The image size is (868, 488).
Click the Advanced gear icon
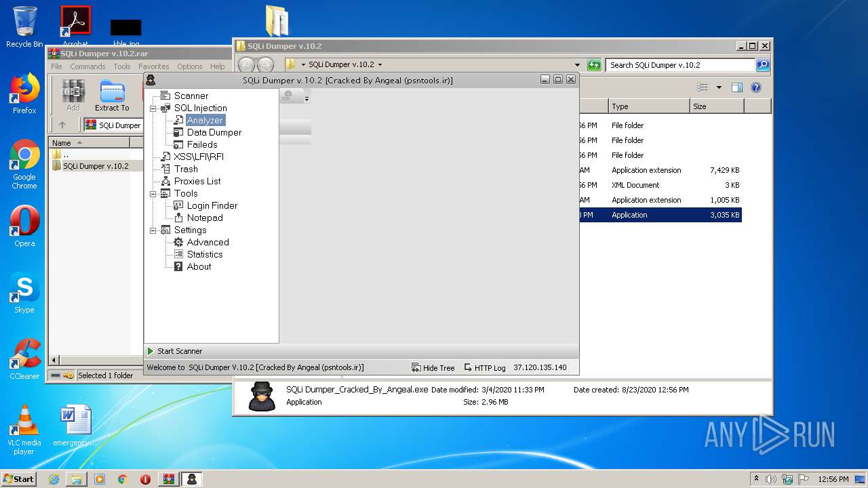click(x=178, y=242)
